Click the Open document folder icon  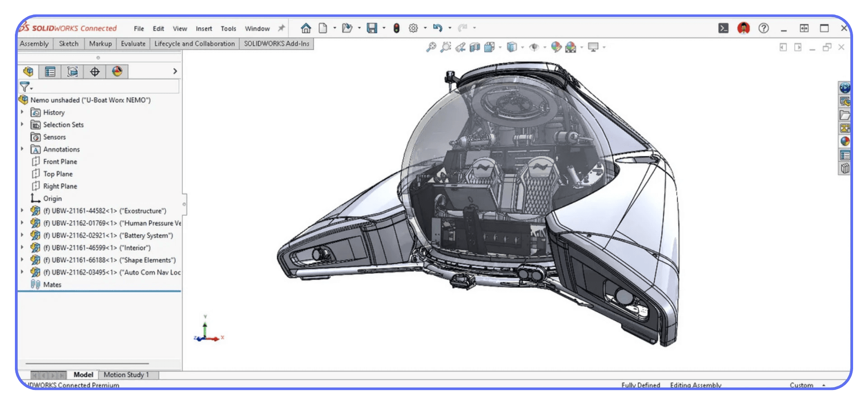point(347,28)
